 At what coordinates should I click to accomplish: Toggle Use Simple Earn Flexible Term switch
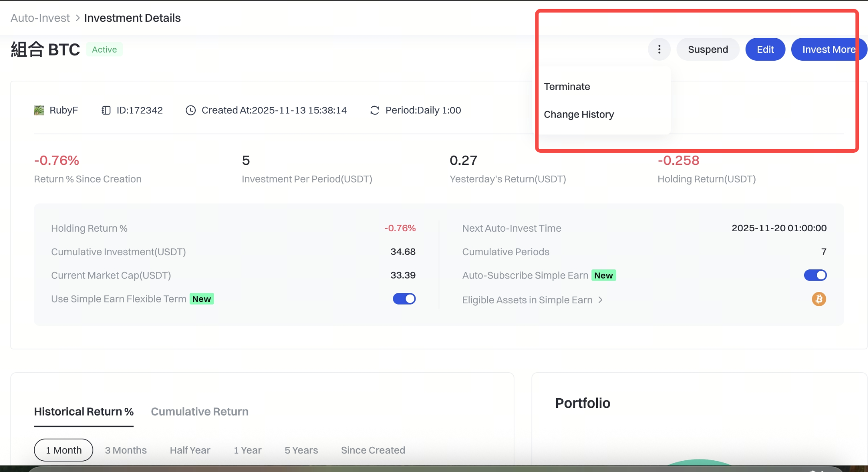click(404, 299)
